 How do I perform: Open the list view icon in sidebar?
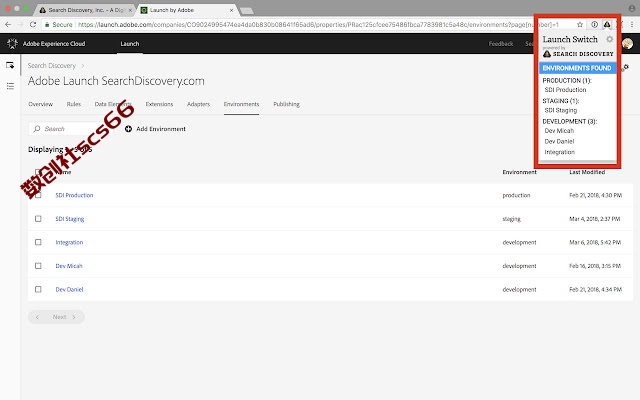point(10,86)
